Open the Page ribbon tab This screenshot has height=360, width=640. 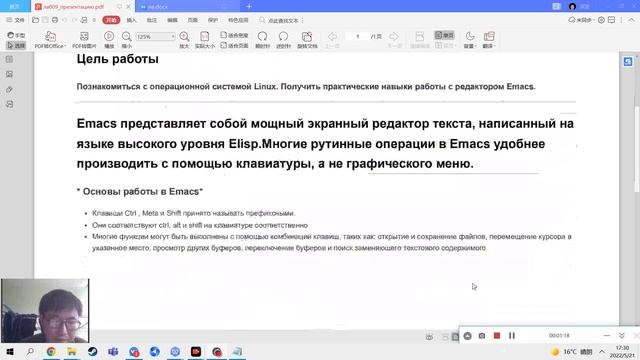point(192,20)
